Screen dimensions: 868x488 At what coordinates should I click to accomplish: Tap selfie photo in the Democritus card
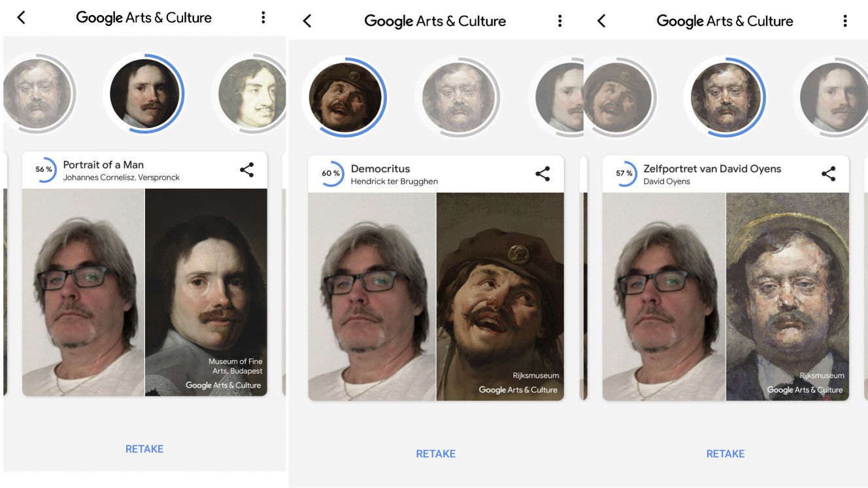coord(372,297)
